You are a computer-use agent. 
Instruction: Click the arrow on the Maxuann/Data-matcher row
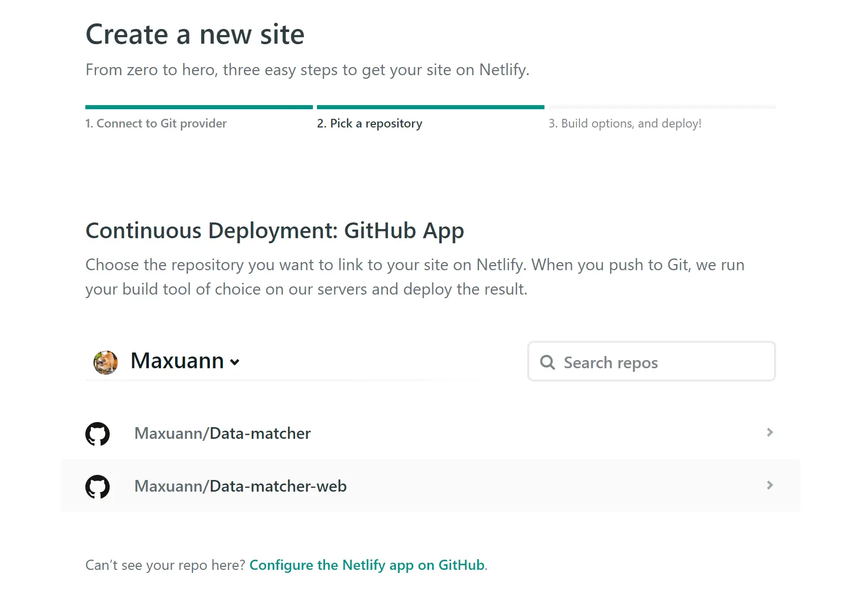pos(769,432)
